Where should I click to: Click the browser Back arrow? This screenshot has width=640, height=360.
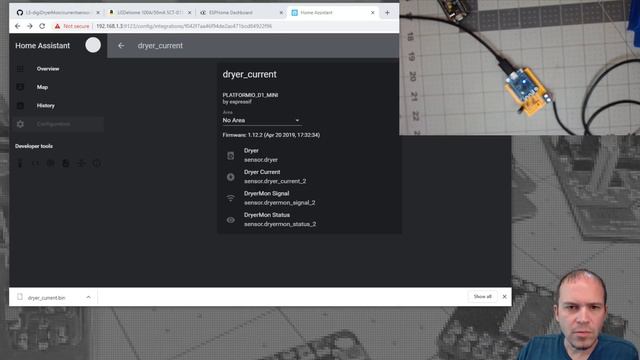(18, 26)
